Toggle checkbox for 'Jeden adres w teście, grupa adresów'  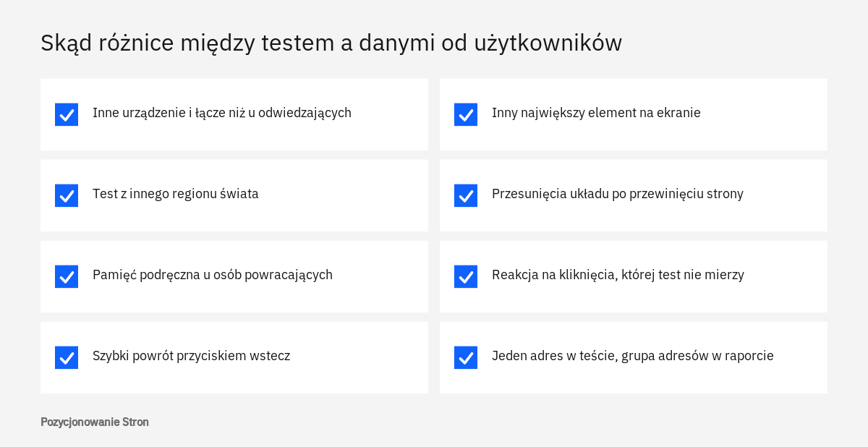click(466, 357)
